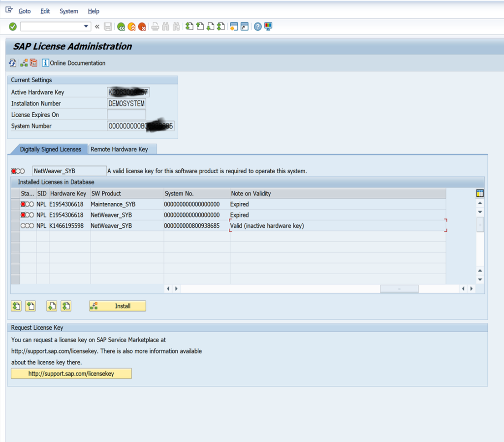This screenshot has width=504, height=442.
Task: Open the Goto menu
Action: click(25, 11)
